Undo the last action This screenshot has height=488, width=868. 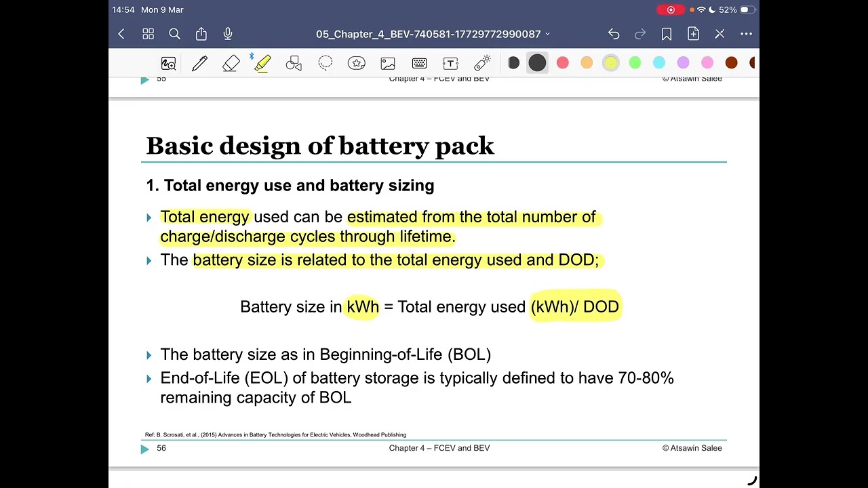[614, 34]
